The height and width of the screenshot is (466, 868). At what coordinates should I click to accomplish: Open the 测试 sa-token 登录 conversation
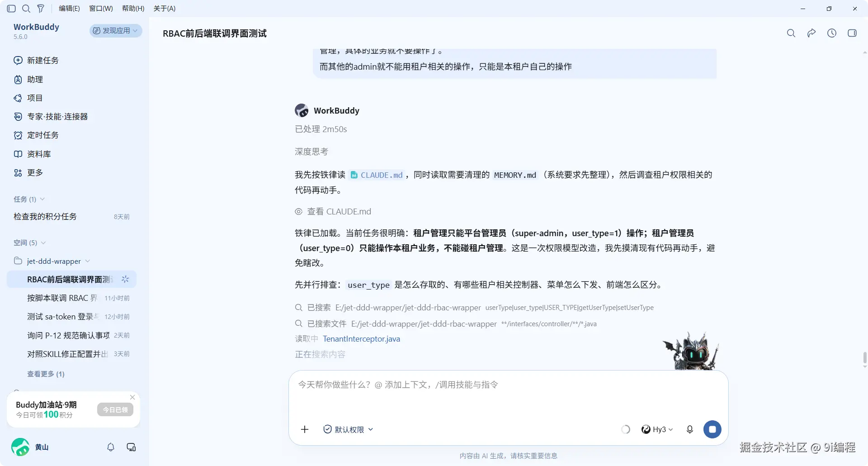point(71,317)
